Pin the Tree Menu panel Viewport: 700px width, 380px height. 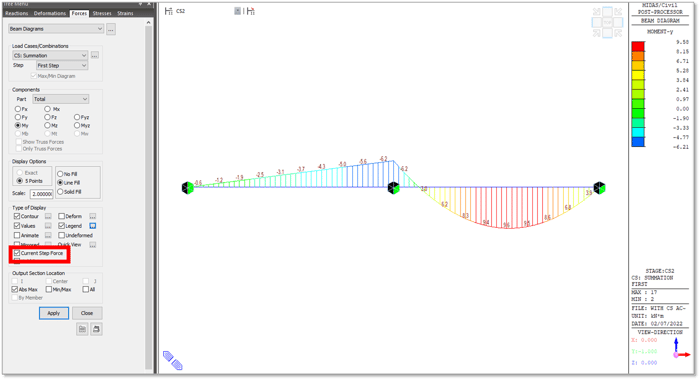coord(141,4)
